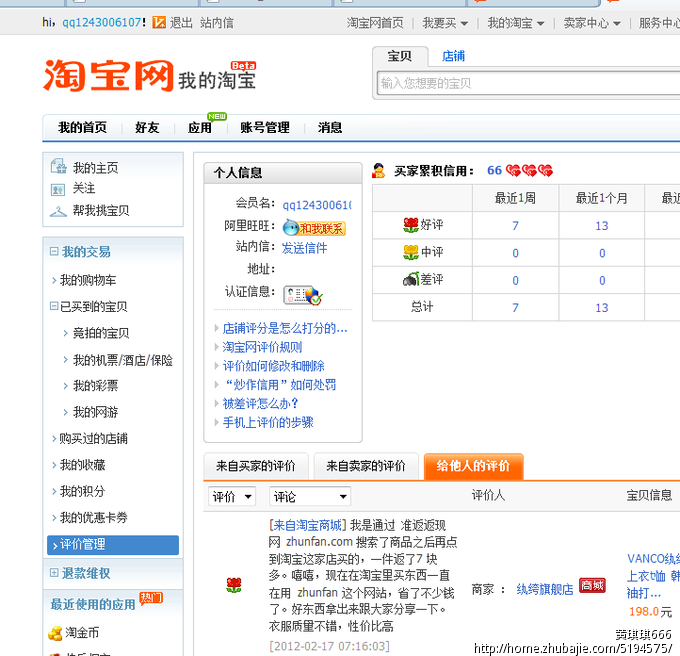The height and width of the screenshot is (656, 680).
Task: Click the 发送信件 link
Action: click(x=304, y=248)
